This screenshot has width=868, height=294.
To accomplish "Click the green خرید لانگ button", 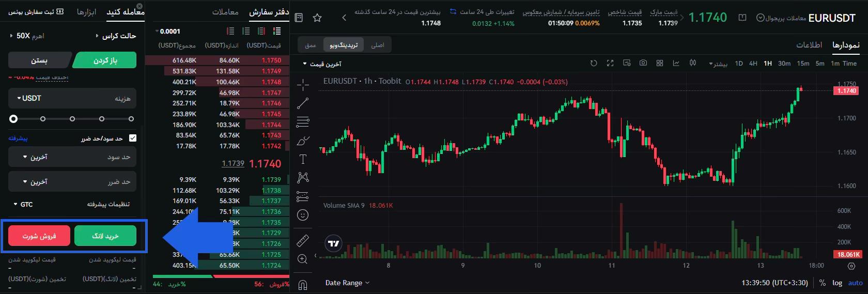I will [105, 236].
